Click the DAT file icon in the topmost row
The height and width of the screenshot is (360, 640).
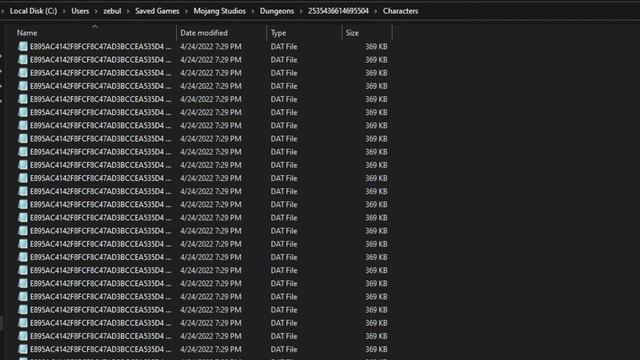(23, 47)
